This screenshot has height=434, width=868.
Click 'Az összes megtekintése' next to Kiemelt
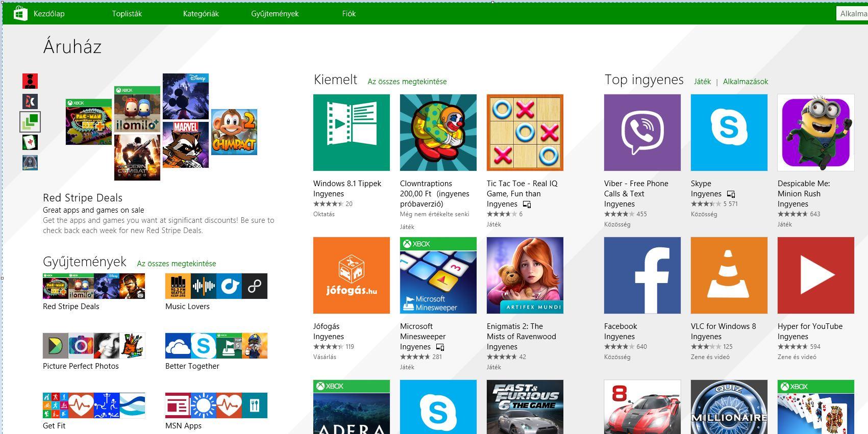click(407, 82)
